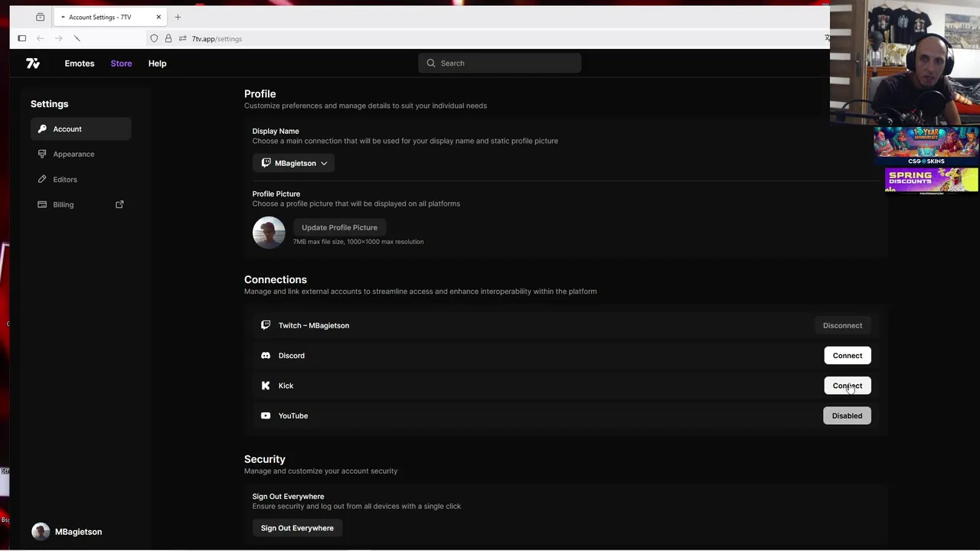Click the browser workspaces icon before the tab
The height and width of the screenshot is (551, 980).
(x=40, y=17)
